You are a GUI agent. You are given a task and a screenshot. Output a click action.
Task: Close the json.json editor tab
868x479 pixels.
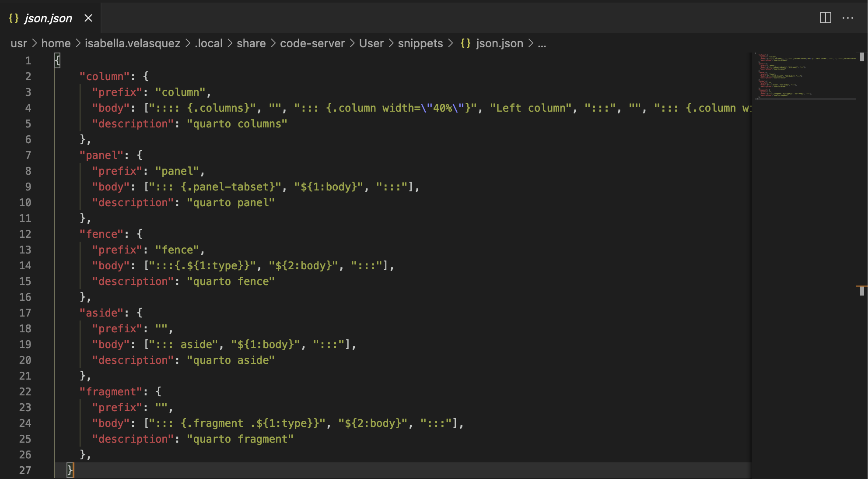click(88, 18)
